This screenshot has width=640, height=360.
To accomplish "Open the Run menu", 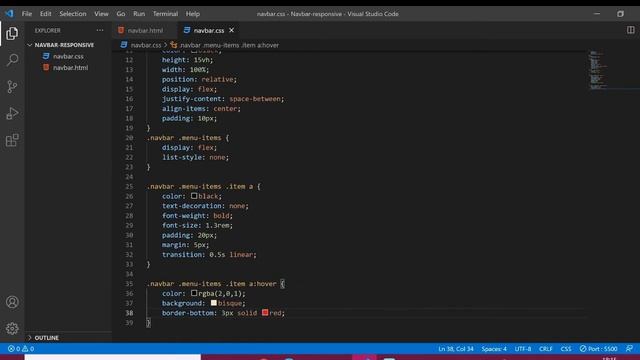I will [x=139, y=13].
